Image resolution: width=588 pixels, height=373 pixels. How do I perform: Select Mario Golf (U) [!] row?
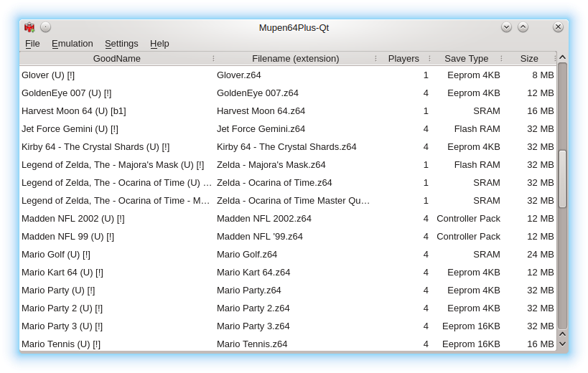[x=288, y=255]
